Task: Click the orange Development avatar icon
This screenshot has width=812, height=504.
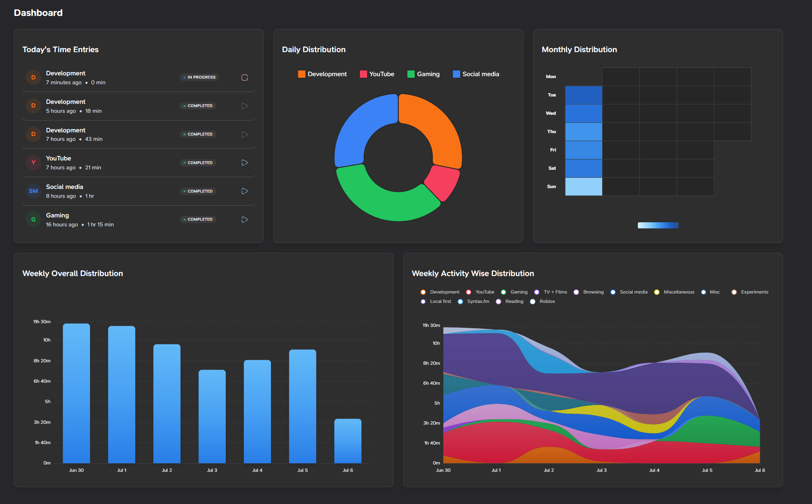Action: coord(33,77)
